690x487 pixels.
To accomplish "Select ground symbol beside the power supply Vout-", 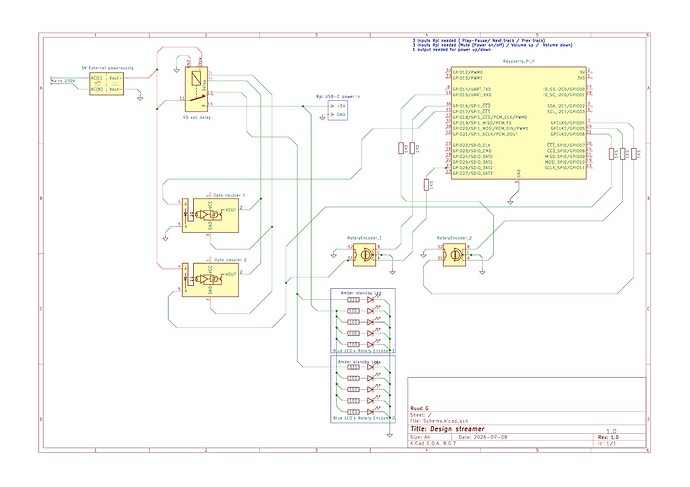I will pos(140,98).
